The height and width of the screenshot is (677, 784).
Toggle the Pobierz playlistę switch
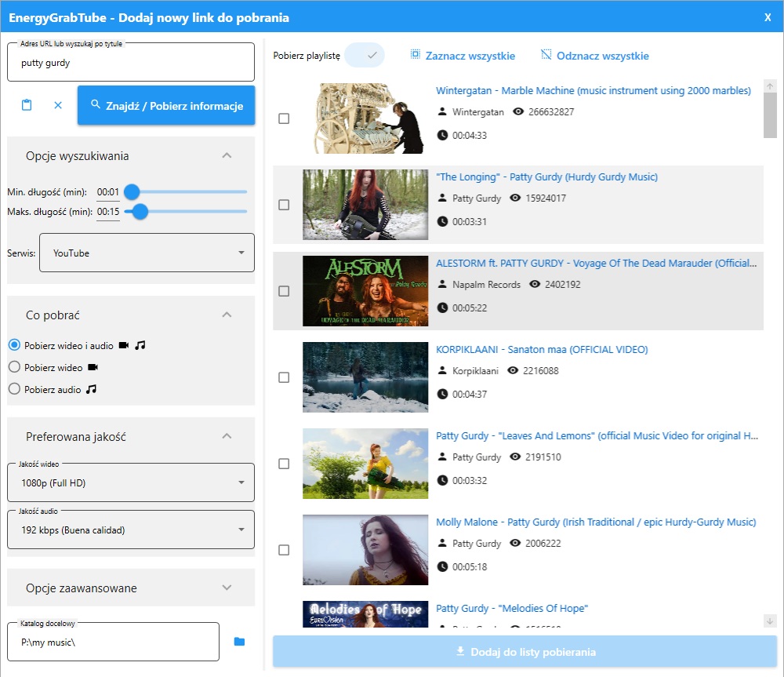coord(365,55)
